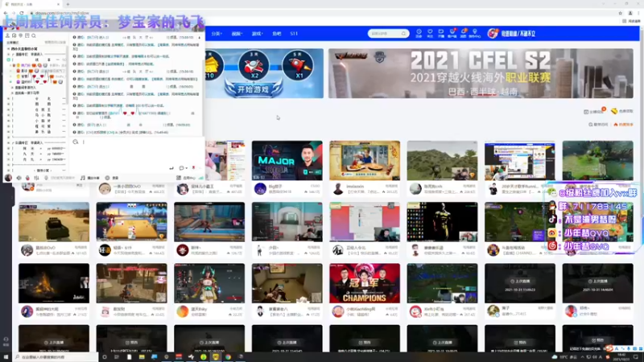This screenshot has height=362, width=644.
Task: Click the browser address bar
Action: pyautogui.click(x=320, y=13)
